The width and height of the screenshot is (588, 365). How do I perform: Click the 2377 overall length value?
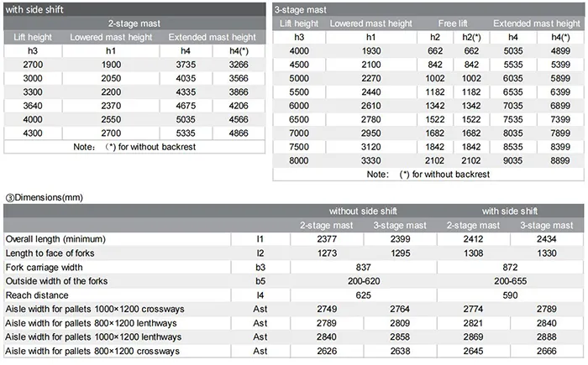[x=328, y=239]
